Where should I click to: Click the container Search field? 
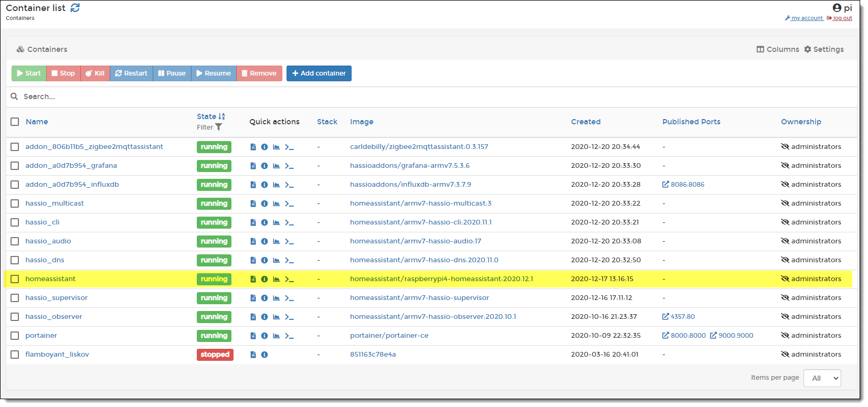tap(431, 97)
